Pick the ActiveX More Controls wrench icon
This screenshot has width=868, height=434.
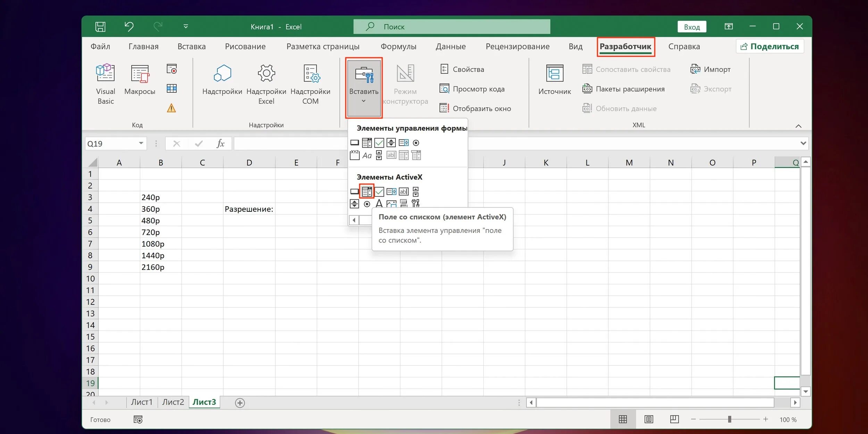point(416,203)
